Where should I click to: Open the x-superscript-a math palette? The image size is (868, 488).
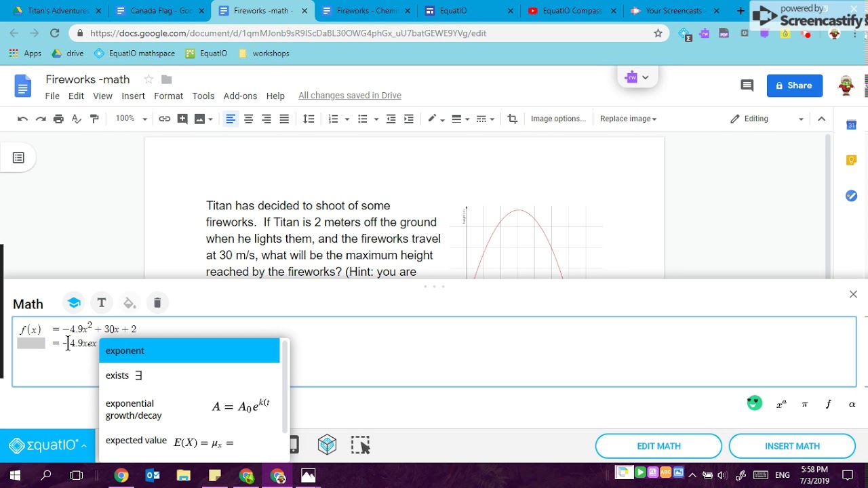(x=781, y=404)
